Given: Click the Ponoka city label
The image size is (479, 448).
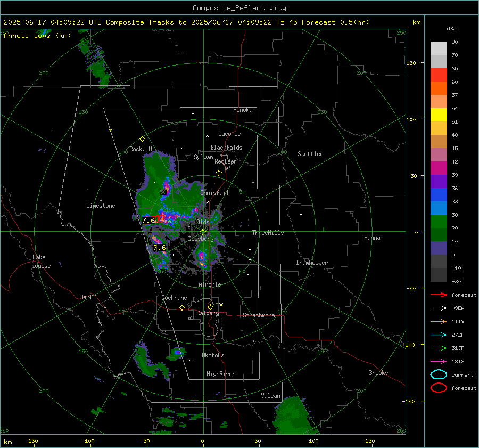Looking at the screenshot, I should coord(243,110).
